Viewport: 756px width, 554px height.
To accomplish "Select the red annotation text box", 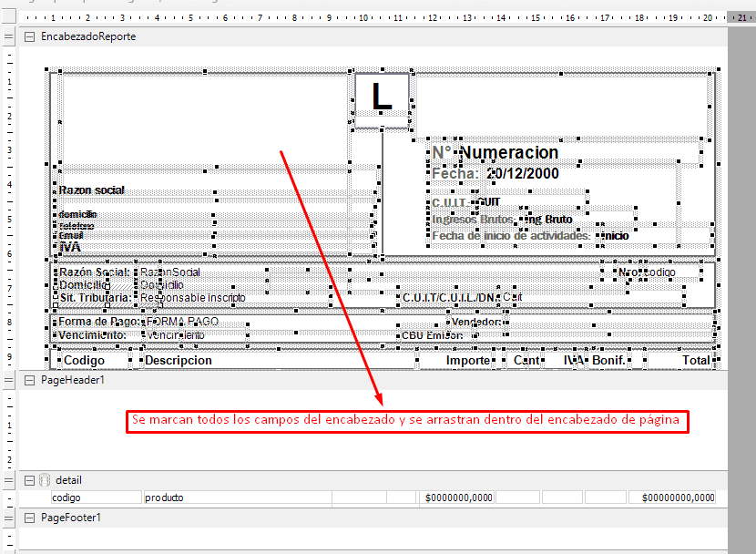I will (407, 421).
